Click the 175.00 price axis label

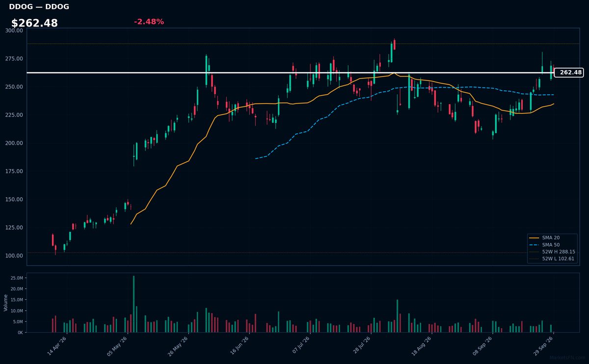point(14,171)
